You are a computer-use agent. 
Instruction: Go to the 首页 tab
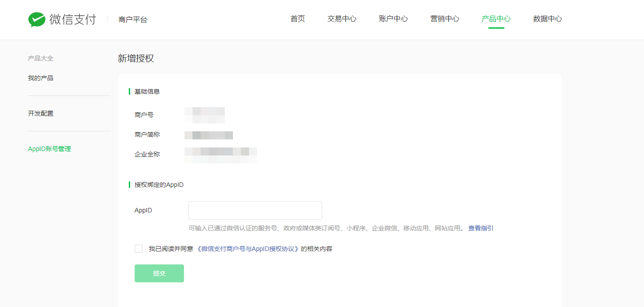pos(298,19)
